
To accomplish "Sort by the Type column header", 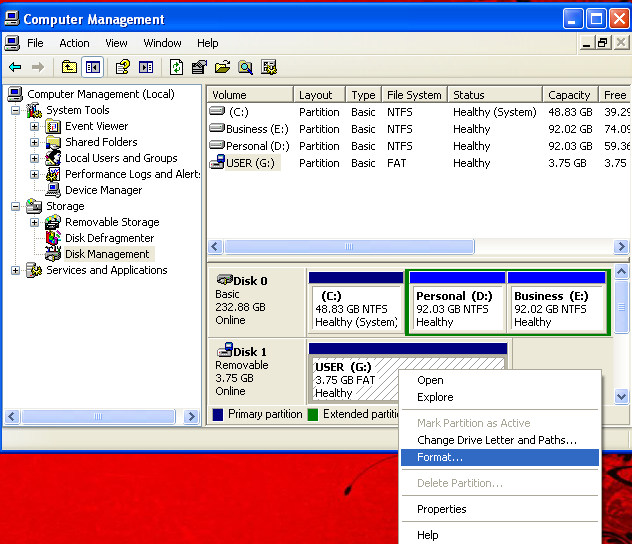I will pos(364,95).
